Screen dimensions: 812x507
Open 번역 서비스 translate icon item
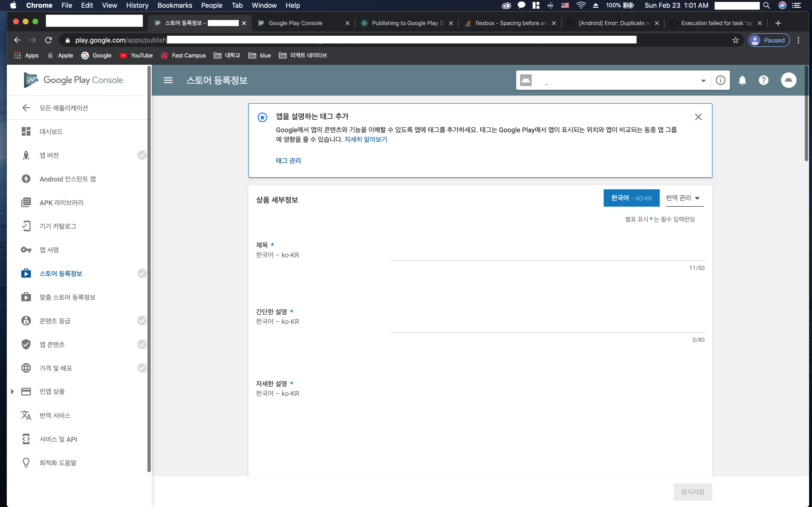pyautogui.click(x=26, y=415)
